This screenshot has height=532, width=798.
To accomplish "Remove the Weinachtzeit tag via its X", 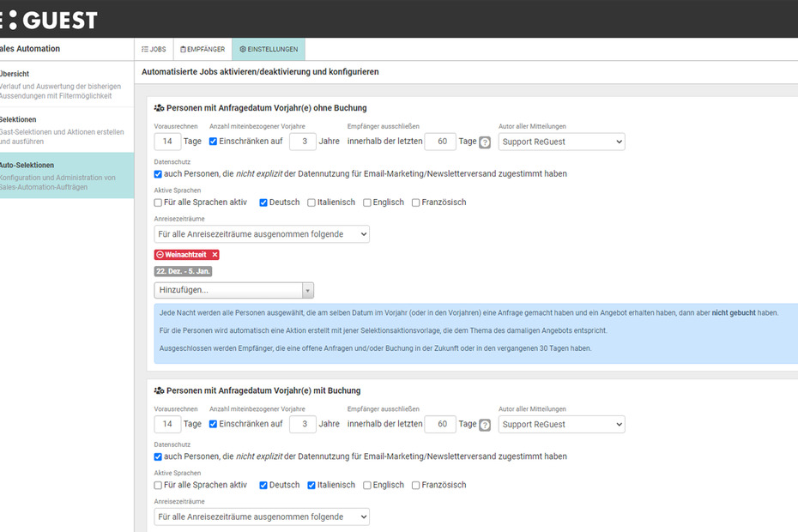I will coord(215,255).
